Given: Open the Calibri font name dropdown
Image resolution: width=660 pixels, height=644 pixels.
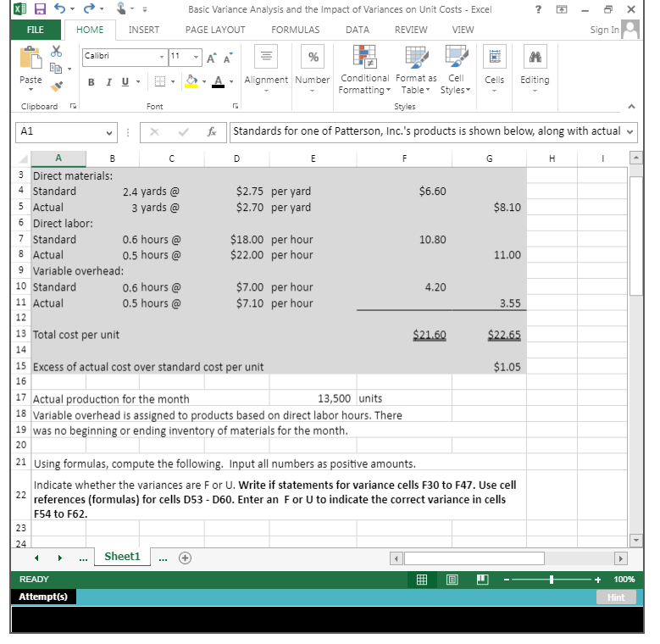Looking at the screenshot, I should (162, 57).
